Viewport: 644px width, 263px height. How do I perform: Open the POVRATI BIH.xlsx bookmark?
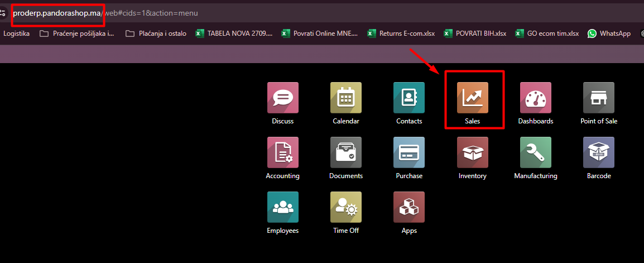pos(475,34)
